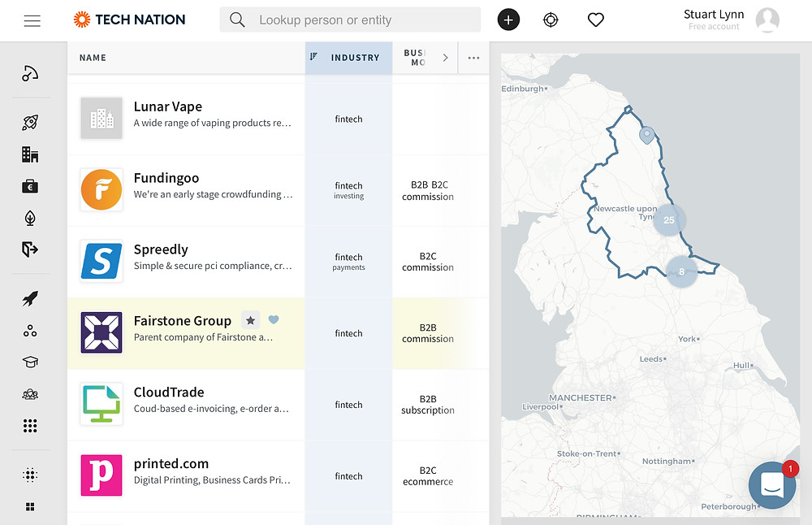Click printed.com's B2C ecommerce cell
The height and width of the screenshot is (525, 812).
click(x=428, y=476)
